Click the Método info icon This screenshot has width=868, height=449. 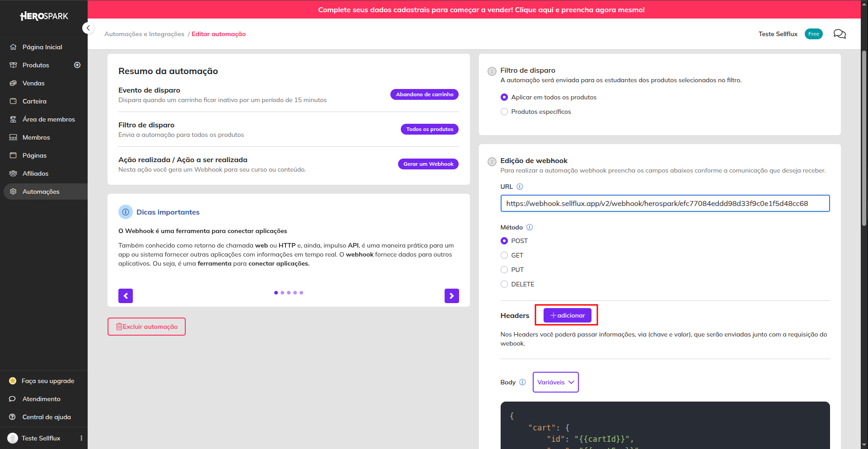(530, 227)
